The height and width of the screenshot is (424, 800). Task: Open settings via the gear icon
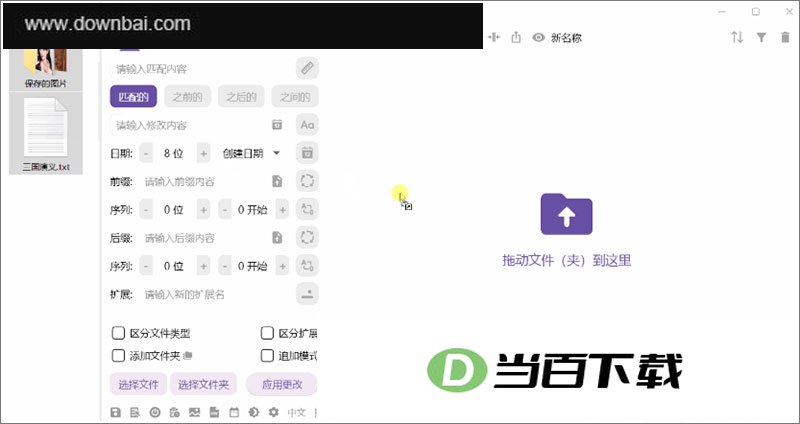(274, 412)
